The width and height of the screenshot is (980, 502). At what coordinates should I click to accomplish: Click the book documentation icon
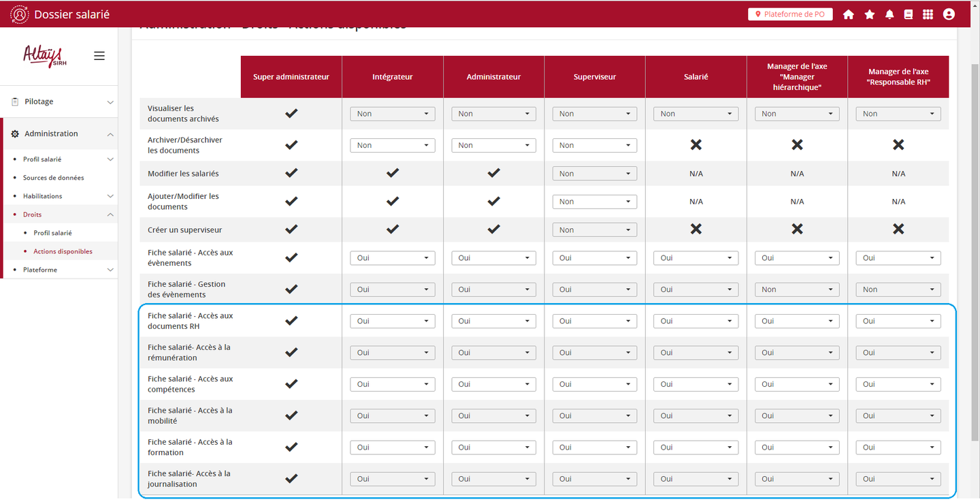908,14
